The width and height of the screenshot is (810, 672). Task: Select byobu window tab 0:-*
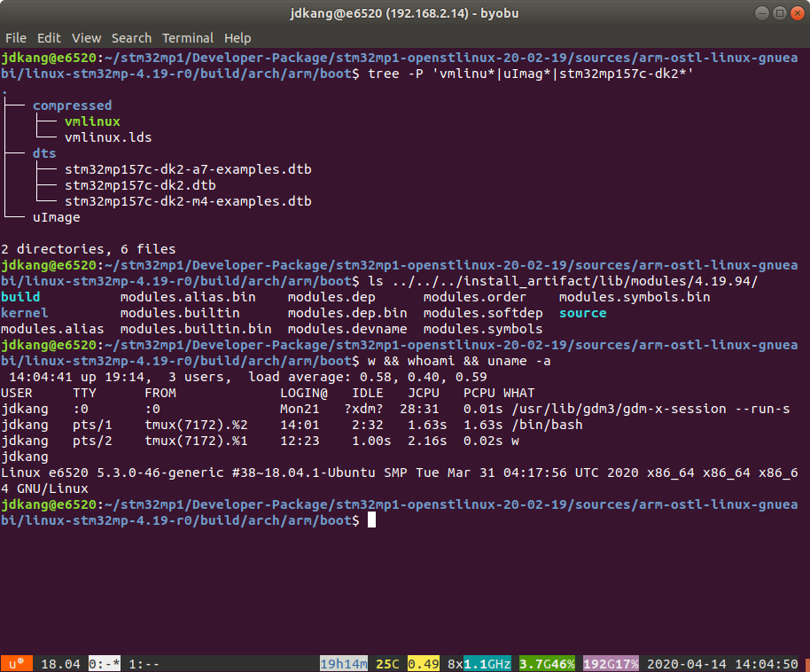pyautogui.click(x=105, y=664)
